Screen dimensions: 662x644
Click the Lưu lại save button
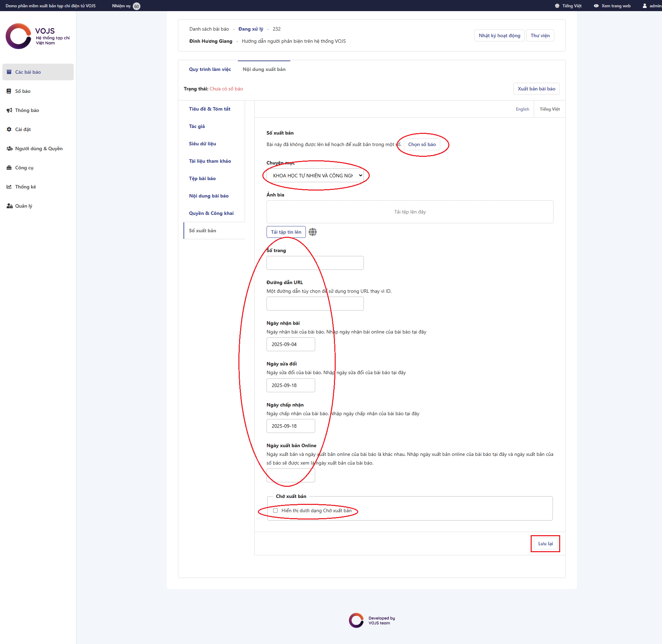[545, 544]
